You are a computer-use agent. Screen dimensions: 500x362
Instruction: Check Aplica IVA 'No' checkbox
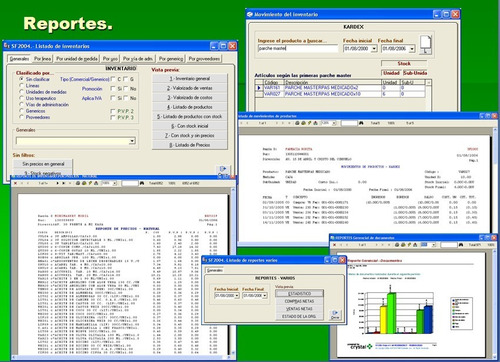[x=126, y=98]
